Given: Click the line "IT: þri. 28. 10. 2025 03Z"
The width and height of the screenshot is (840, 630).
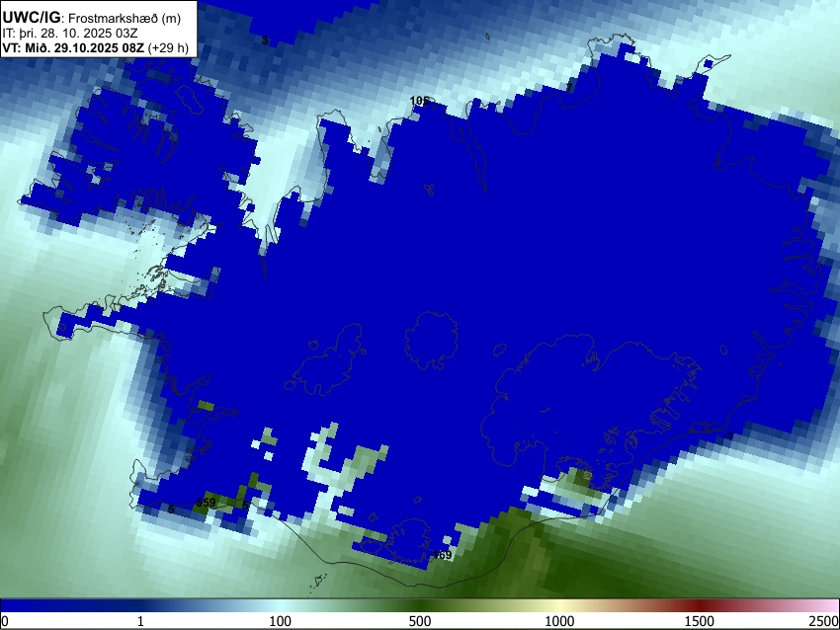Looking at the screenshot, I should point(69,34).
